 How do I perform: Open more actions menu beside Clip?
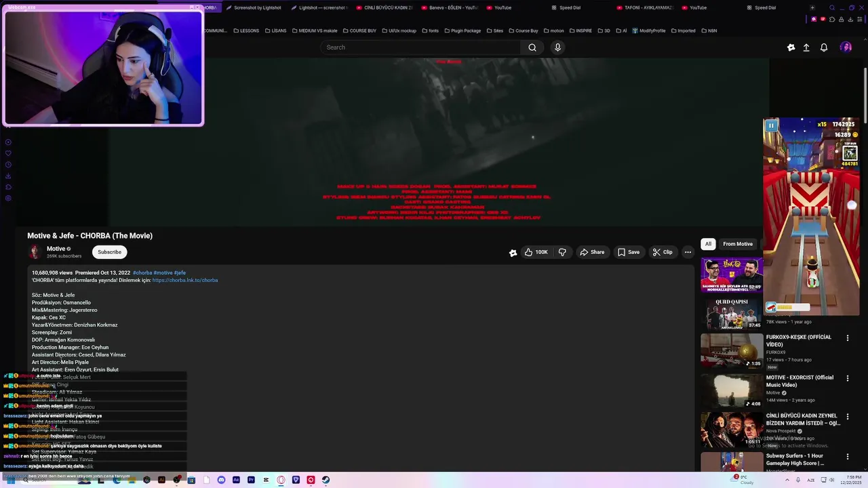pos(688,252)
